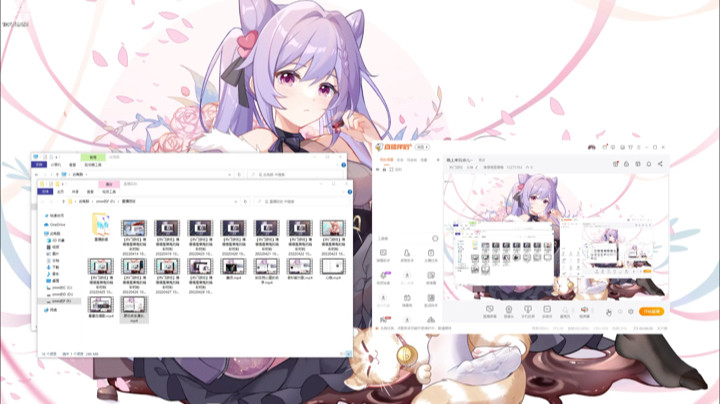
Task: Click the search box in back Explorer window
Action: [296, 174]
